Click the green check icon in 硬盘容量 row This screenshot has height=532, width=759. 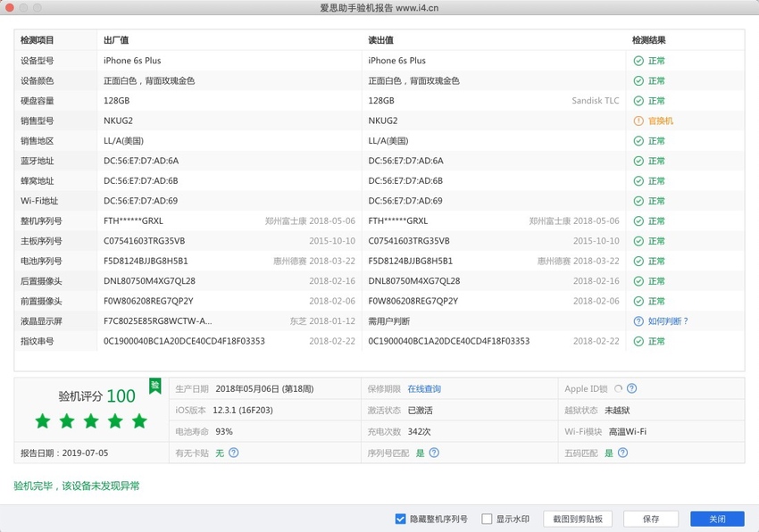pyautogui.click(x=638, y=101)
